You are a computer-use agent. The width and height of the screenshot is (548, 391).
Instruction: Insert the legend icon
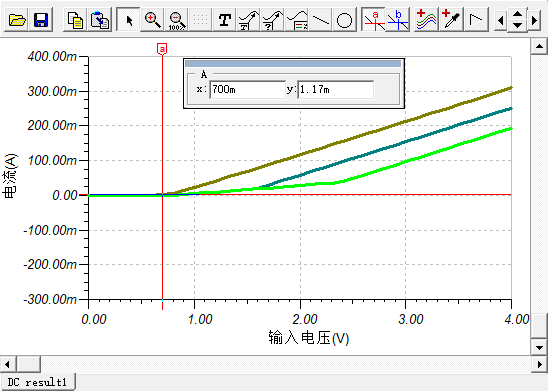[297, 20]
